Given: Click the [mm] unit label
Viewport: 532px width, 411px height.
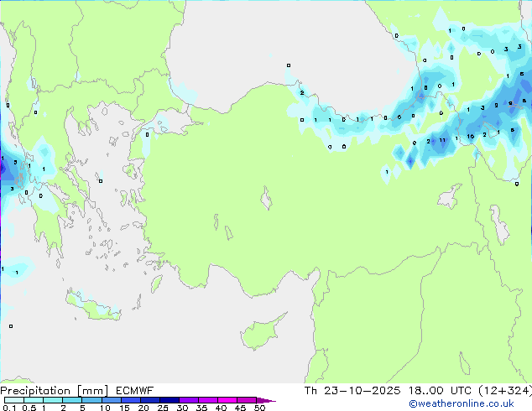Looking at the screenshot, I should [92, 391].
